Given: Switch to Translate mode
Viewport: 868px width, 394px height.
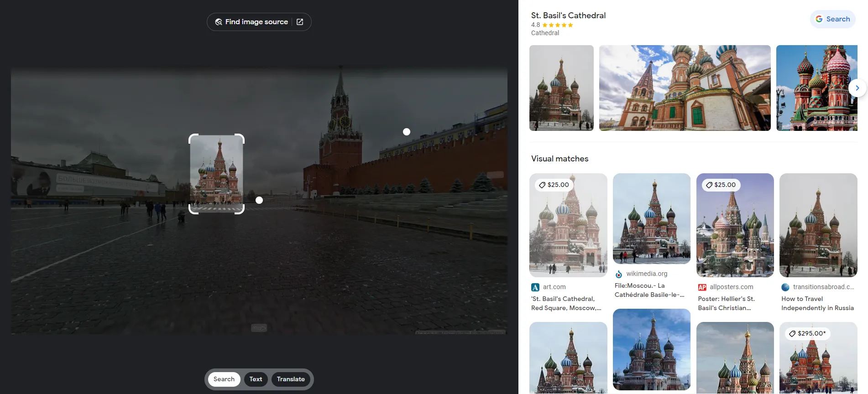Looking at the screenshot, I should click(x=291, y=379).
